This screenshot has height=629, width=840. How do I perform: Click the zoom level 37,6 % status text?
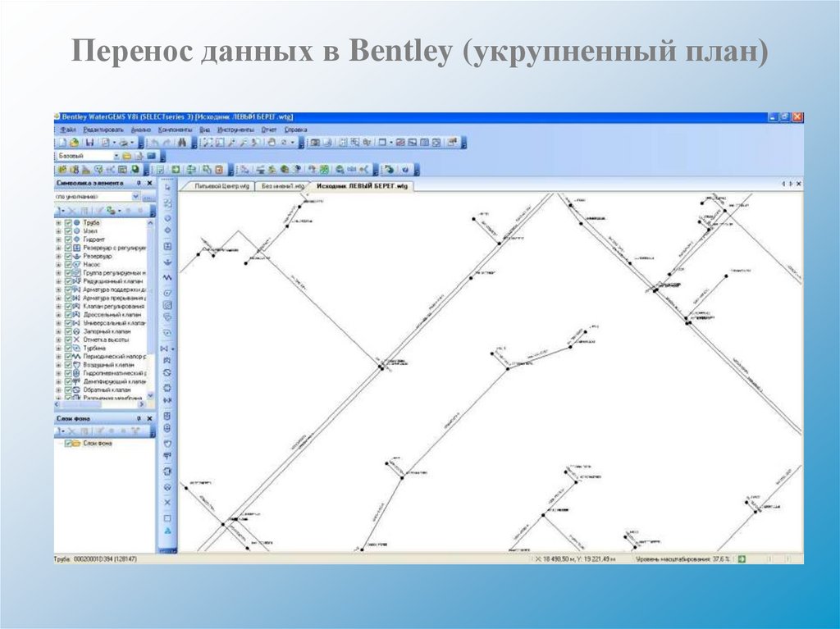pos(682,559)
